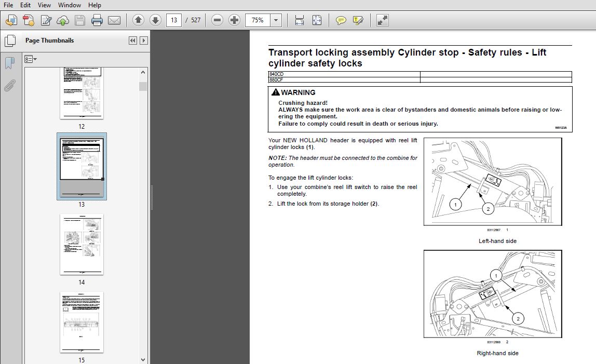The width and height of the screenshot is (596, 364).
Task: Click the zoom level field showing 75%
Action: (x=258, y=20)
